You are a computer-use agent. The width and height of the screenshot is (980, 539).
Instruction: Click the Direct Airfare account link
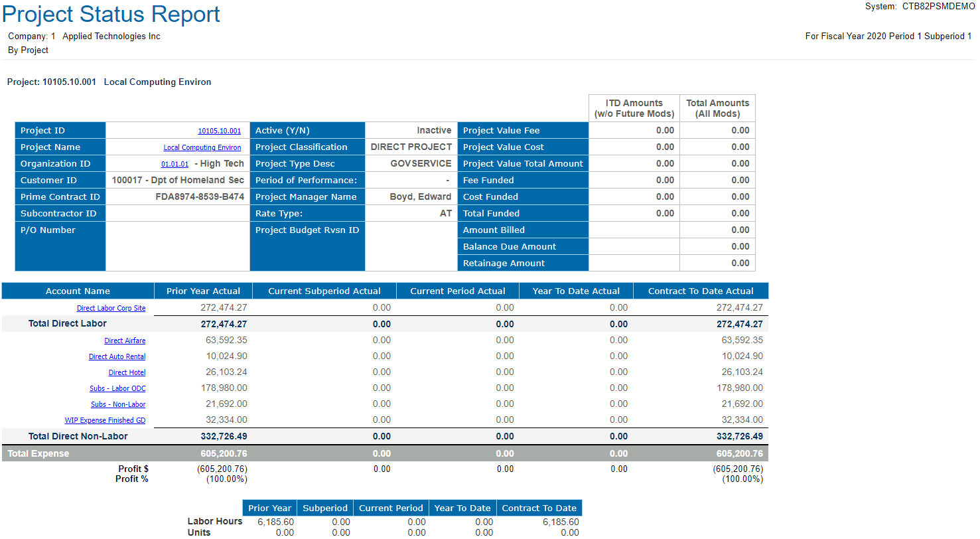[125, 341]
